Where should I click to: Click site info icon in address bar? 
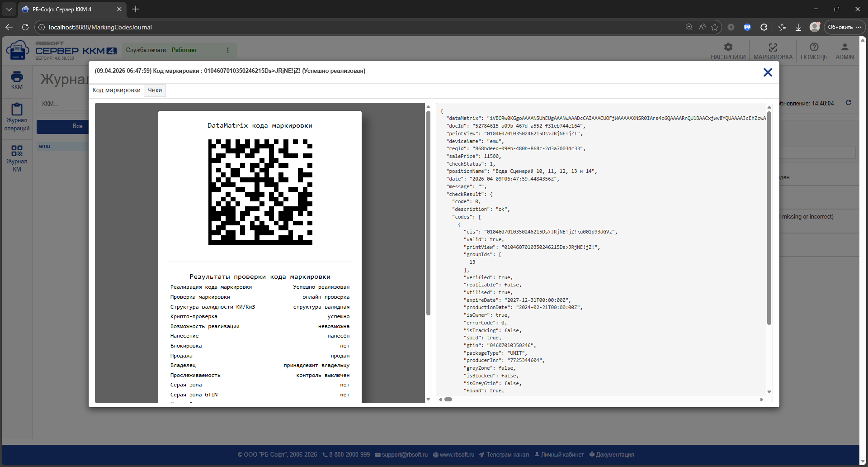pyautogui.click(x=42, y=27)
